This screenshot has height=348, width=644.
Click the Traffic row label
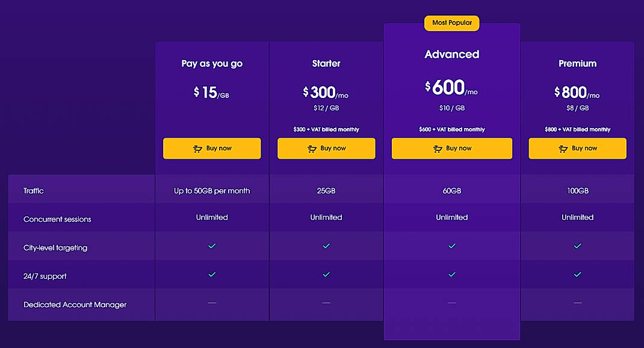tap(34, 191)
